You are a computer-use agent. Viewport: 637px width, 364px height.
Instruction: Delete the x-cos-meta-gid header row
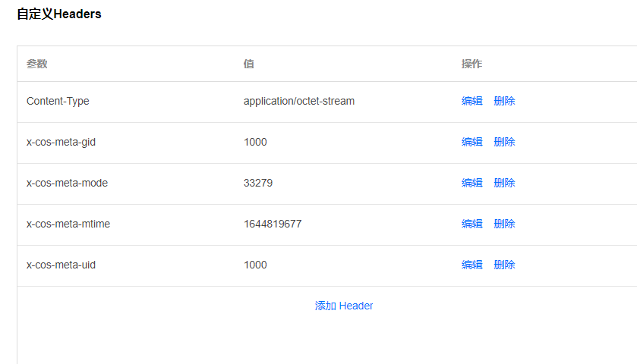click(x=504, y=142)
